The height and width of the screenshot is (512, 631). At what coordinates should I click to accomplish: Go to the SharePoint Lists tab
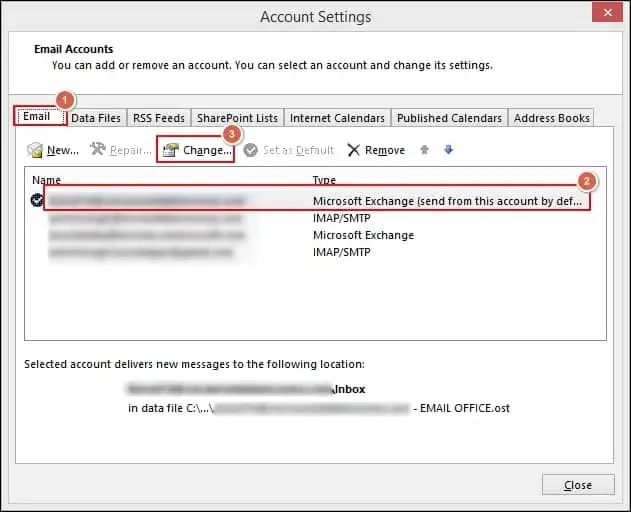[x=237, y=118]
